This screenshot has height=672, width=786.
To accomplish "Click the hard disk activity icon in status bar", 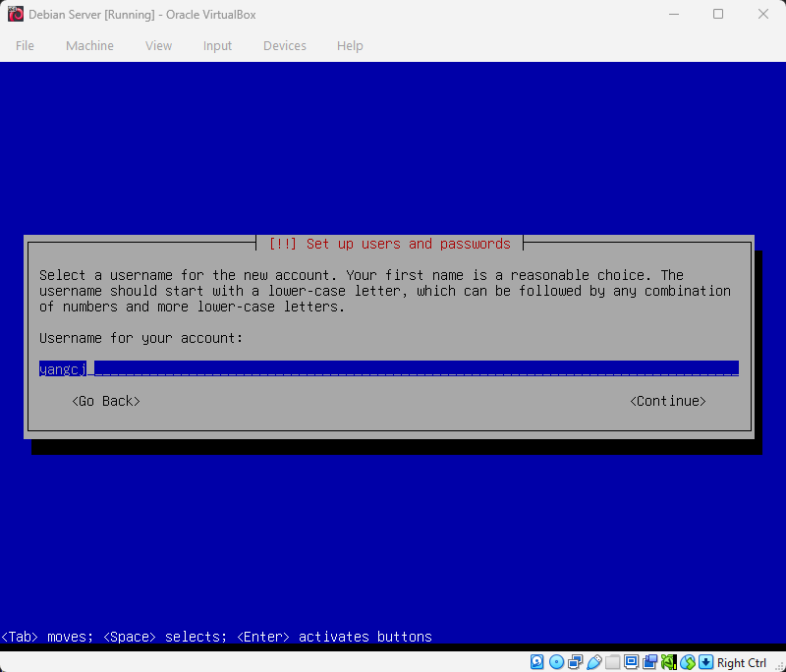I will pos(536,661).
